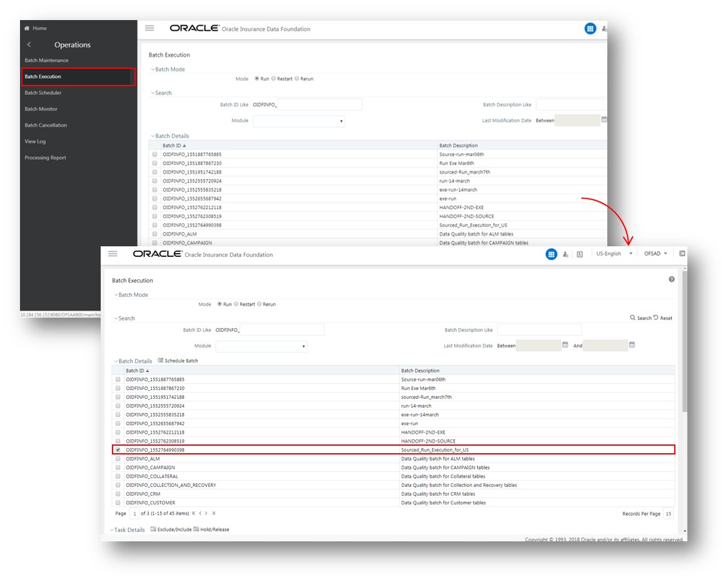Open calendar picker after Between date in front window

(565, 345)
